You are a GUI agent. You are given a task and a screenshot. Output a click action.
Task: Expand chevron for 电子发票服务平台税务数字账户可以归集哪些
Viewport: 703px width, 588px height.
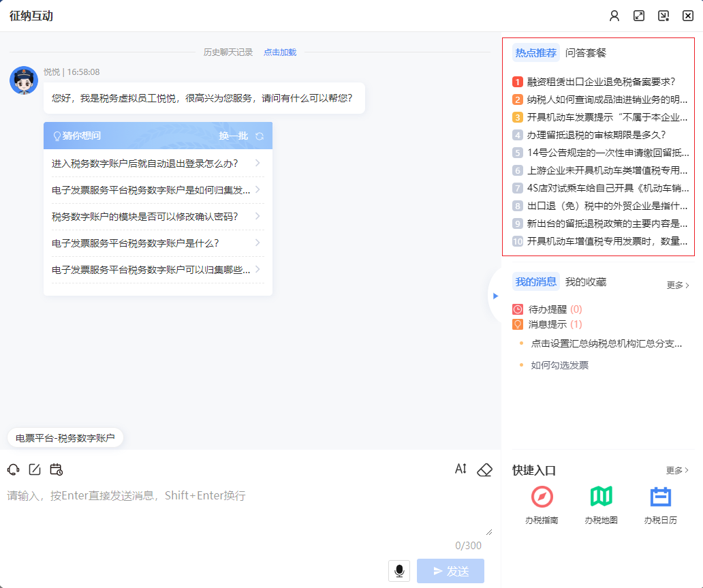pyautogui.click(x=257, y=269)
